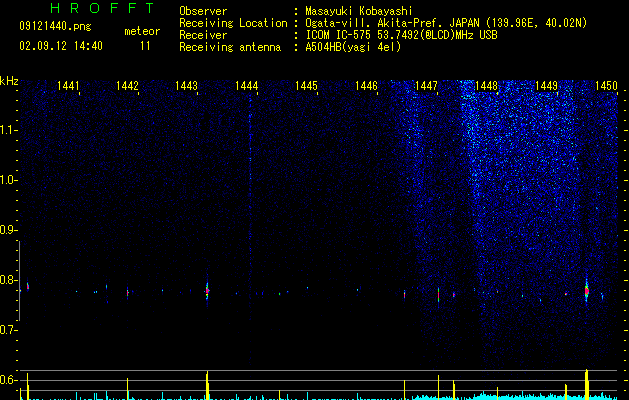Click the 1444 time marker
The image size is (629, 400).
(x=246, y=86)
